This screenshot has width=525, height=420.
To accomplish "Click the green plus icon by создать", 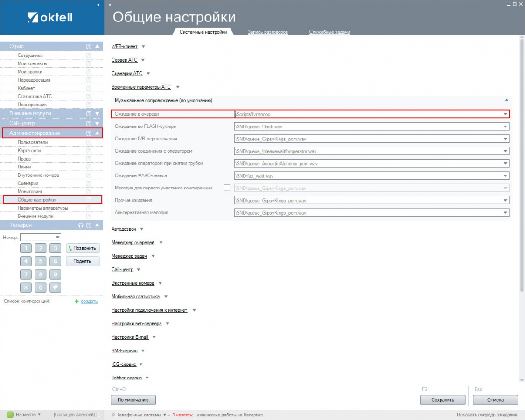I will [77, 301].
